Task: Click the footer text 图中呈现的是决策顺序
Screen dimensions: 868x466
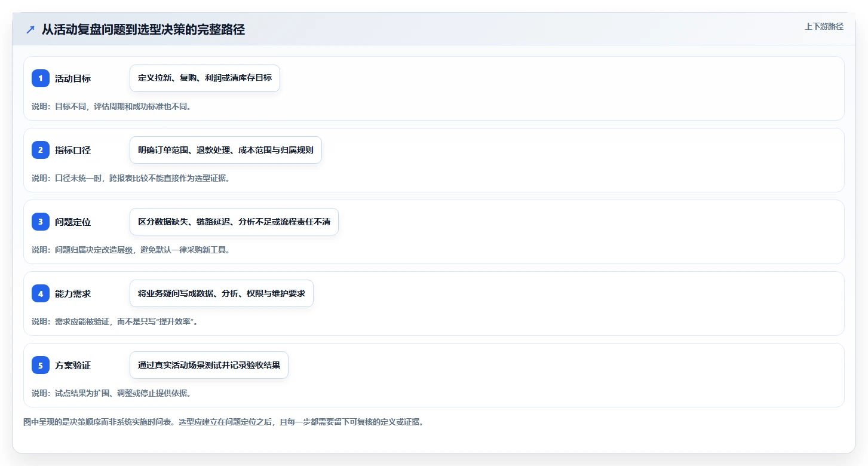Action: [x=223, y=422]
